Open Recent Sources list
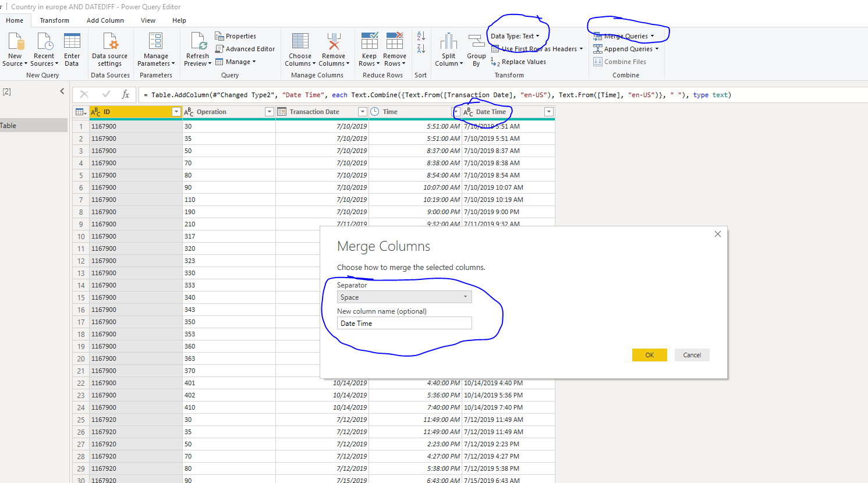The height and width of the screenshot is (483, 868). (44, 49)
